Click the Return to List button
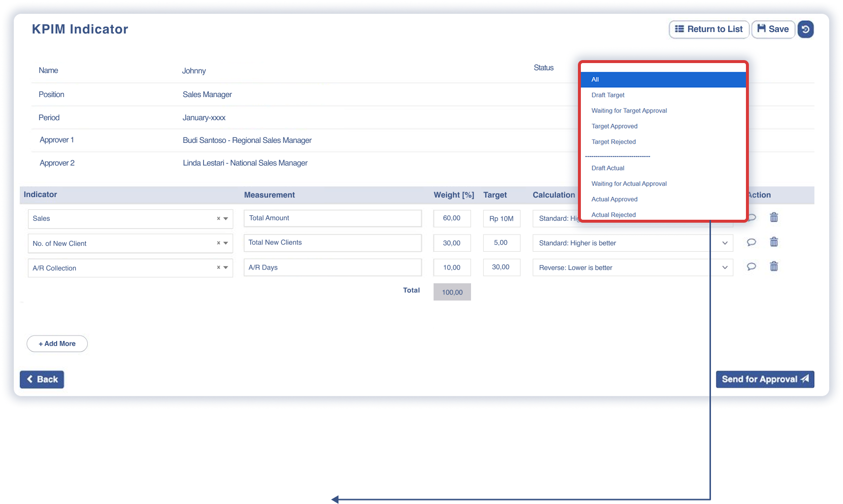 [709, 30]
